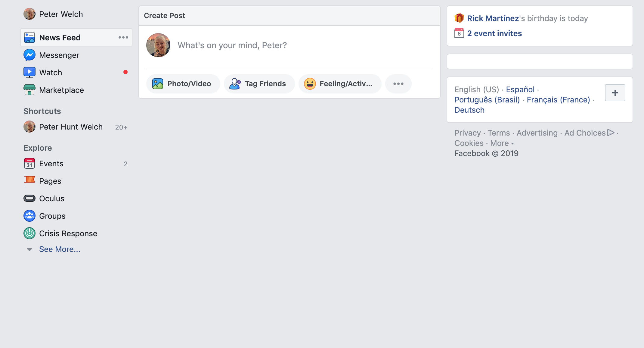Open Oculus in Explore section

coord(52,199)
